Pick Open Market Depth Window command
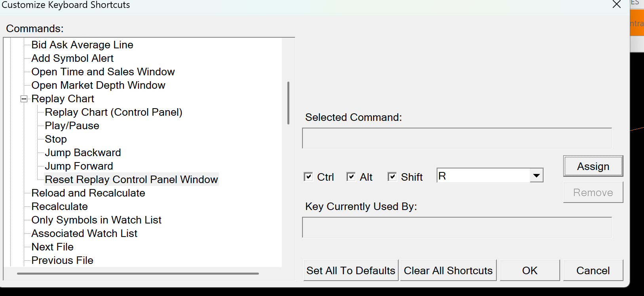644x296 pixels. tap(98, 86)
